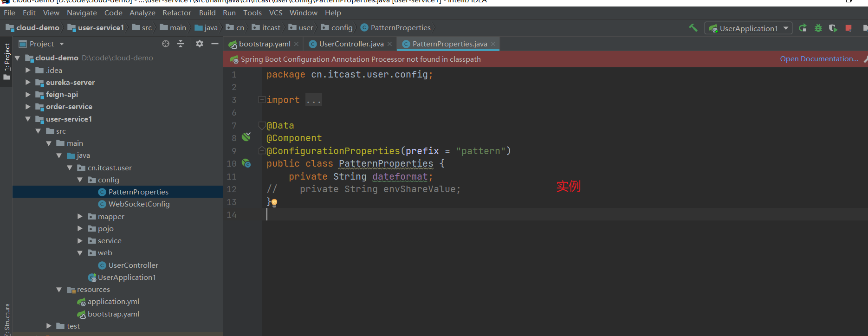Open Project panel settings gear
This screenshot has height=336, width=868.
coord(200,44)
